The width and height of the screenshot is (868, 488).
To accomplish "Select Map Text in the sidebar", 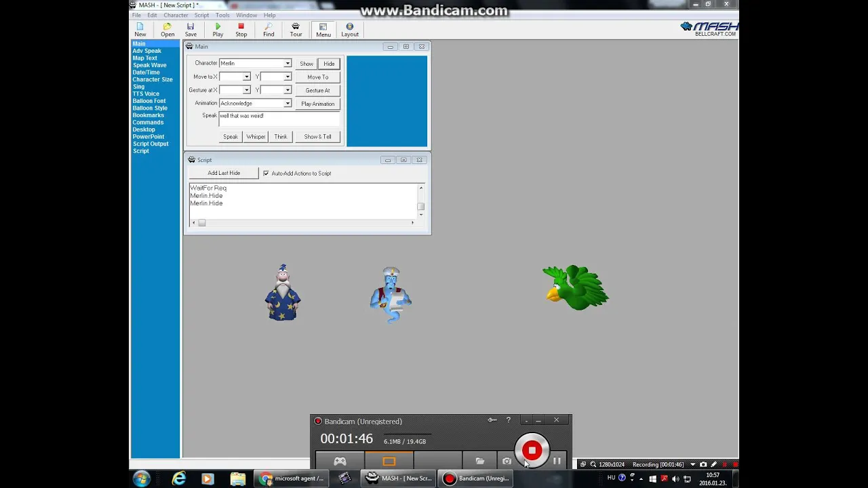I will click(x=145, y=58).
